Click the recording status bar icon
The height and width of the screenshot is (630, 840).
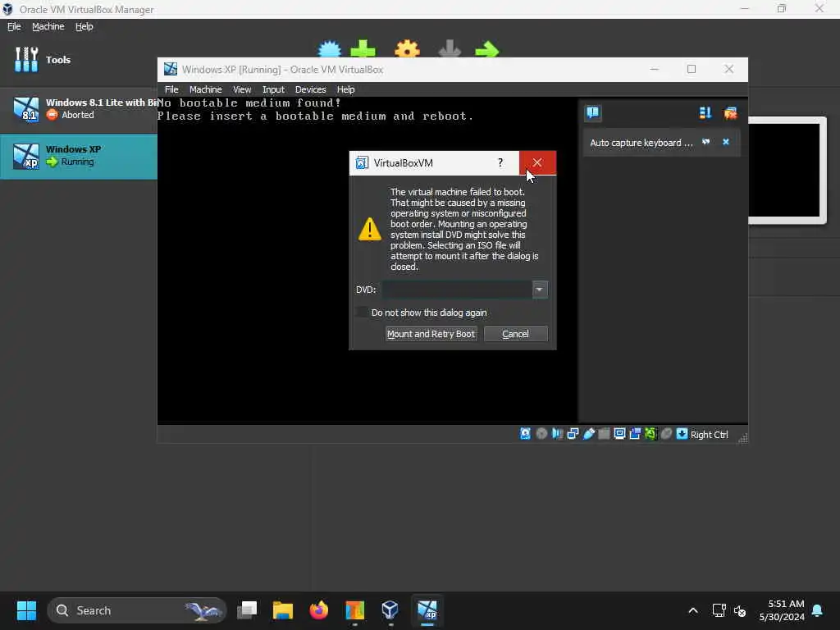tap(635, 434)
